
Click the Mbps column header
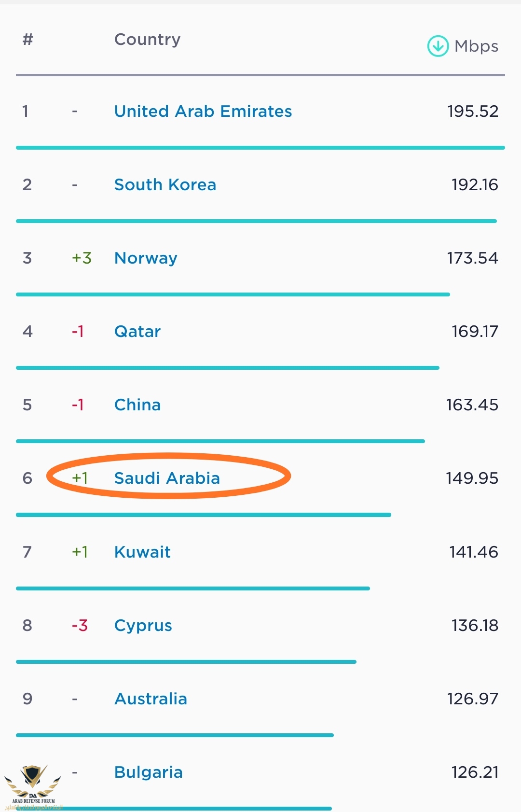[476, 47]
